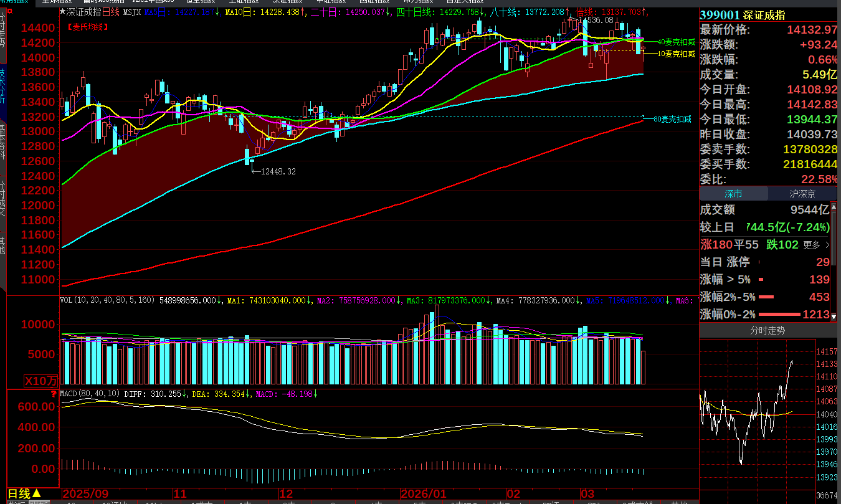Click the 80麦克扣减 marker label
The width and height of the screenshot is (841, 504).
tap(672, 119)
